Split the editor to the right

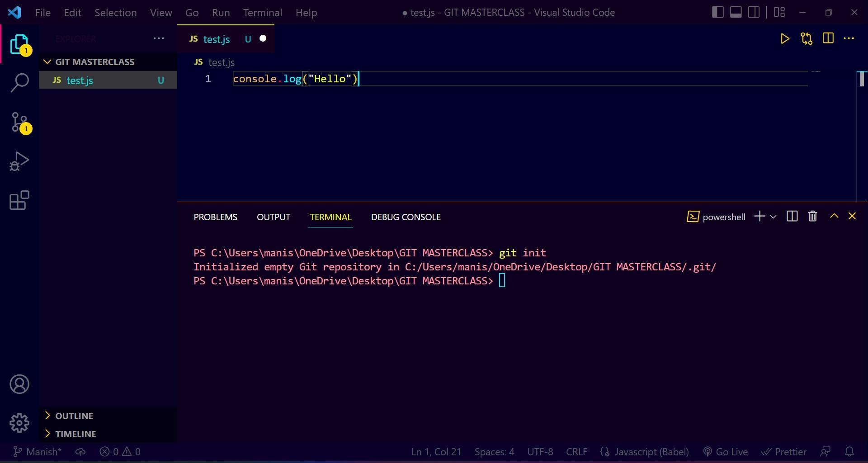pos(828,38)
